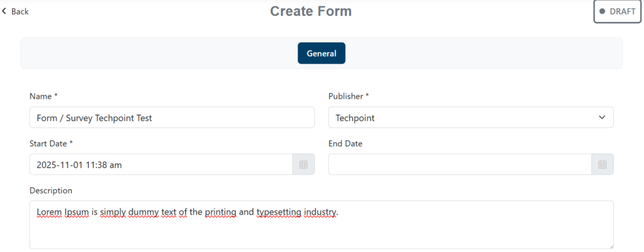Click the End Date label
The width and height of the screenshot is (644, 252).
pyautogui.click(x=345, y=144)
